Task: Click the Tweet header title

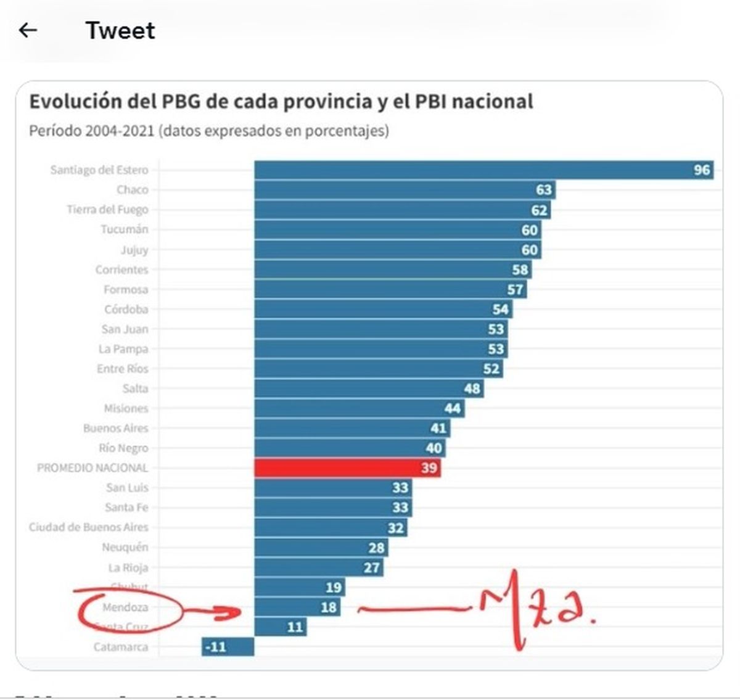Action: (x=120, y=30)
